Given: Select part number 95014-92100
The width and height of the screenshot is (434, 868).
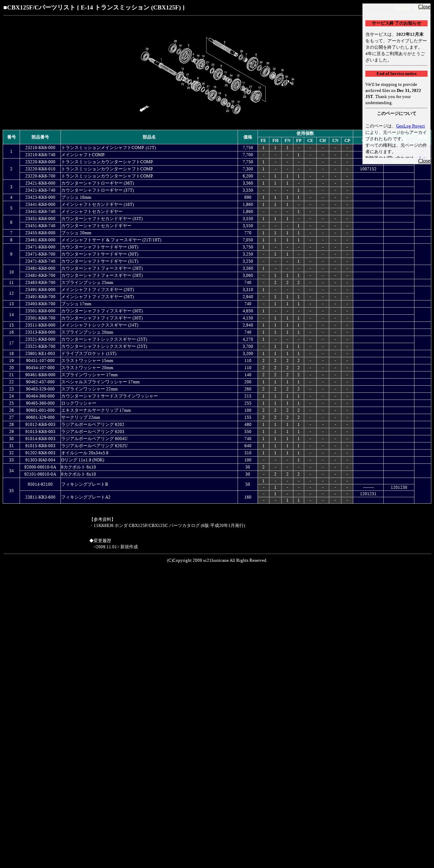Looking at the screenshot, I should pos(40,484).
